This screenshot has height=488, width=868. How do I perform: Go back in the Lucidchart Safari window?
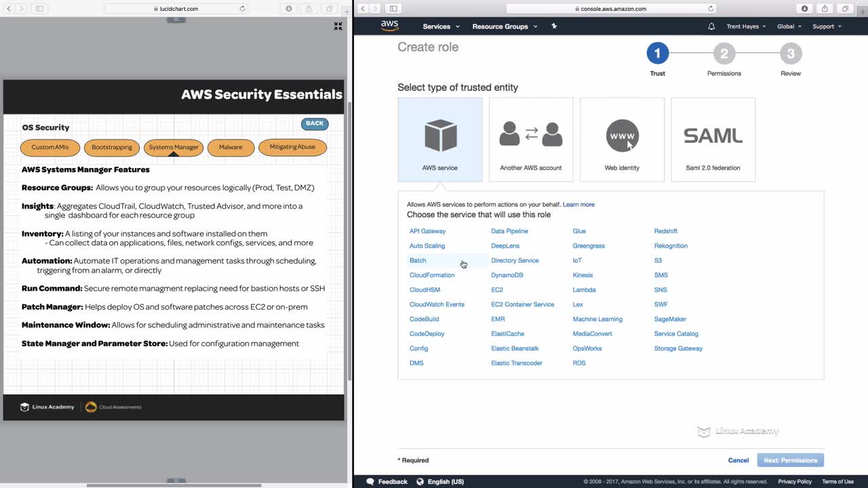click(x=8, y=9)
